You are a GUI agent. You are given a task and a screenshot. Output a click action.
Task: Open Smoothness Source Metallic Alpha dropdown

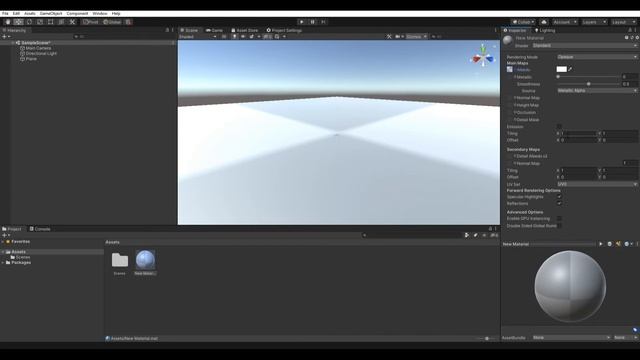coord(597,91)
